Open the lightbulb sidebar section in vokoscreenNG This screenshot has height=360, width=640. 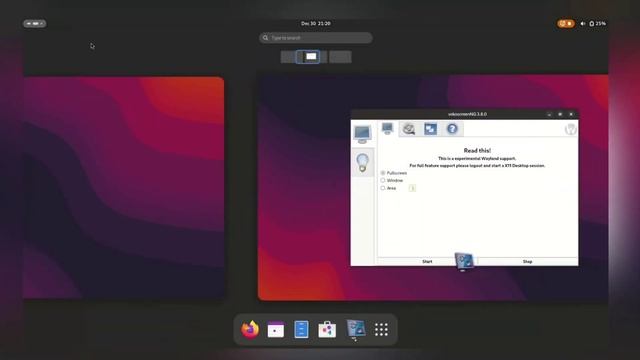coord(362,162)
